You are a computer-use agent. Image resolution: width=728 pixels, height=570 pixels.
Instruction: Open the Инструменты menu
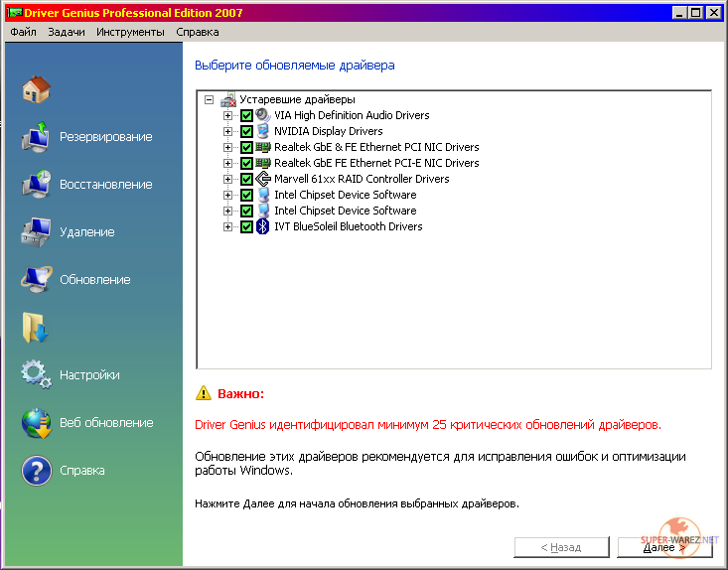130,32
